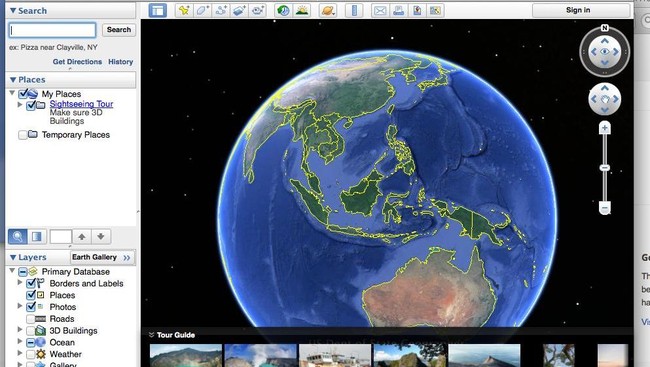
Task: Open the Sightseeing Tour link
Action: (x=81, y=104)
